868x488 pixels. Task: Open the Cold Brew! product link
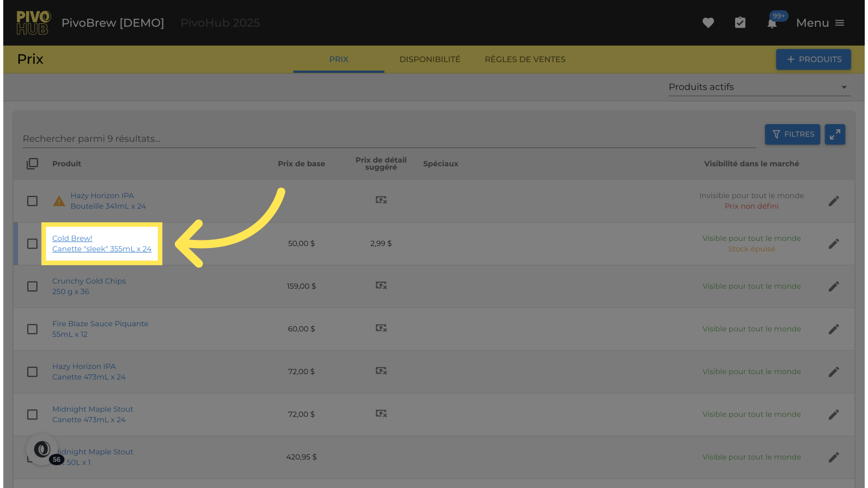point(72,238)
